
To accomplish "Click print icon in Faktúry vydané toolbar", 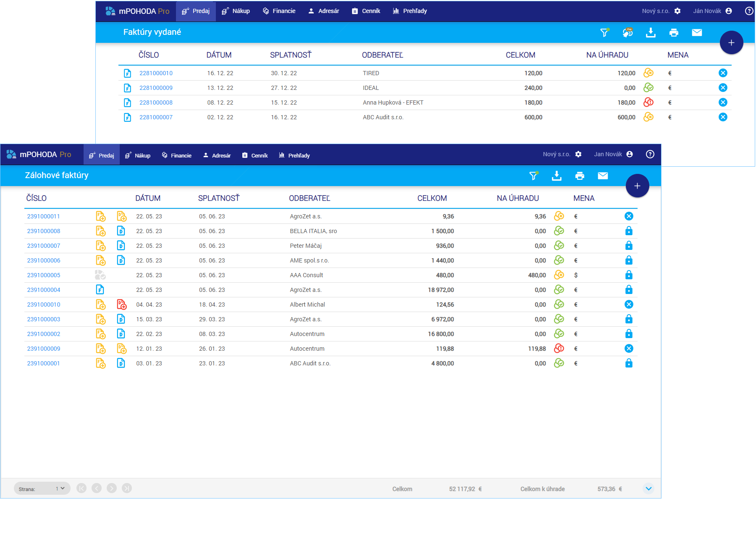I will click(x=674, y=32).
